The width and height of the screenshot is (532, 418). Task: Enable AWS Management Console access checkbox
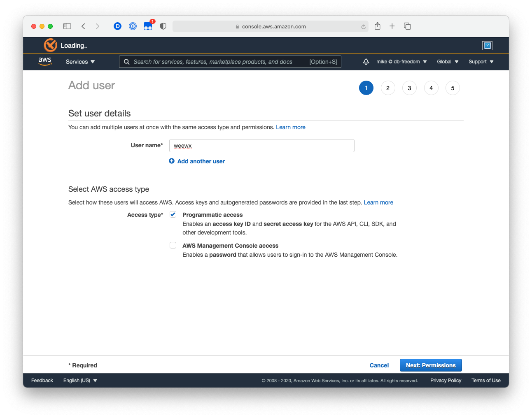(173, 245)
